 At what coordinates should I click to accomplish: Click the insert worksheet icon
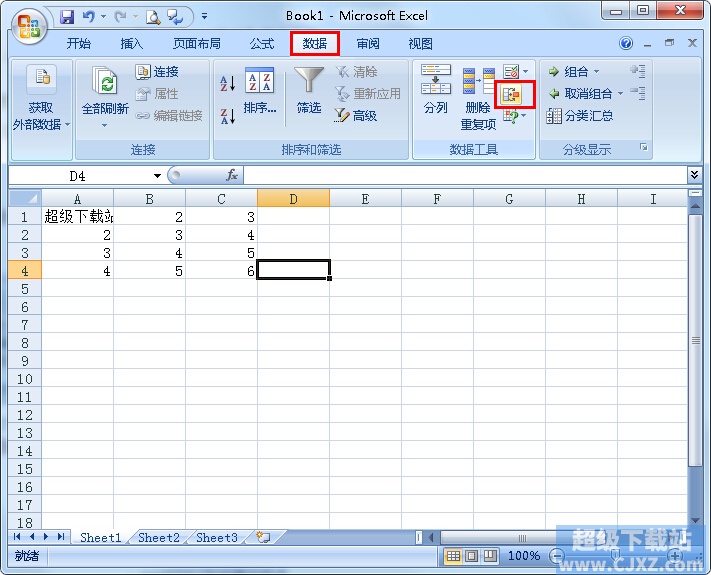pos(263,537)
